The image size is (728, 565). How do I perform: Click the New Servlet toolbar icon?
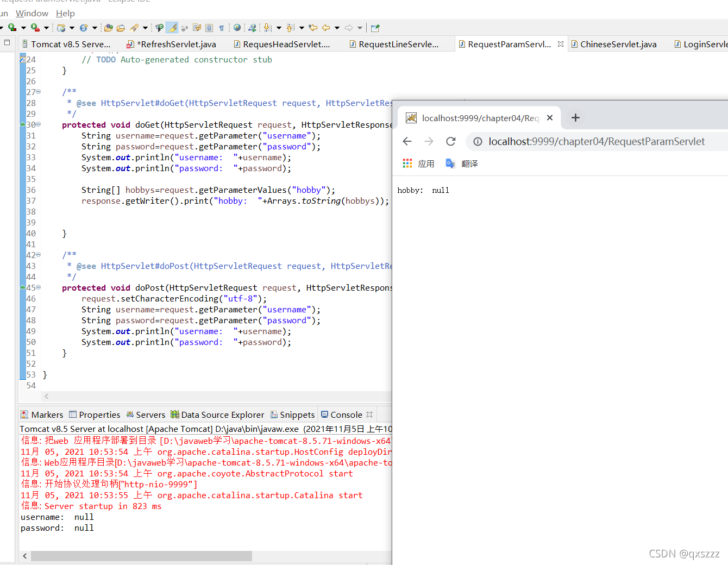84,28
